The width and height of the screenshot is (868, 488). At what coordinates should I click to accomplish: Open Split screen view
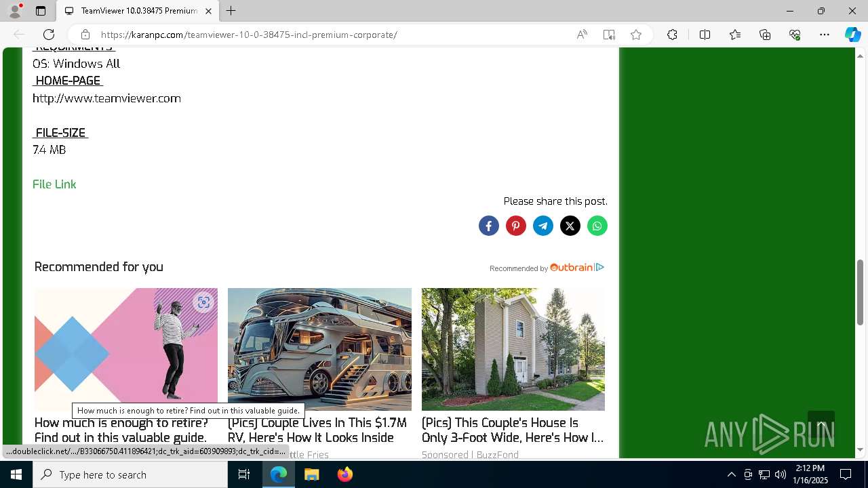[x=705, y=35]
